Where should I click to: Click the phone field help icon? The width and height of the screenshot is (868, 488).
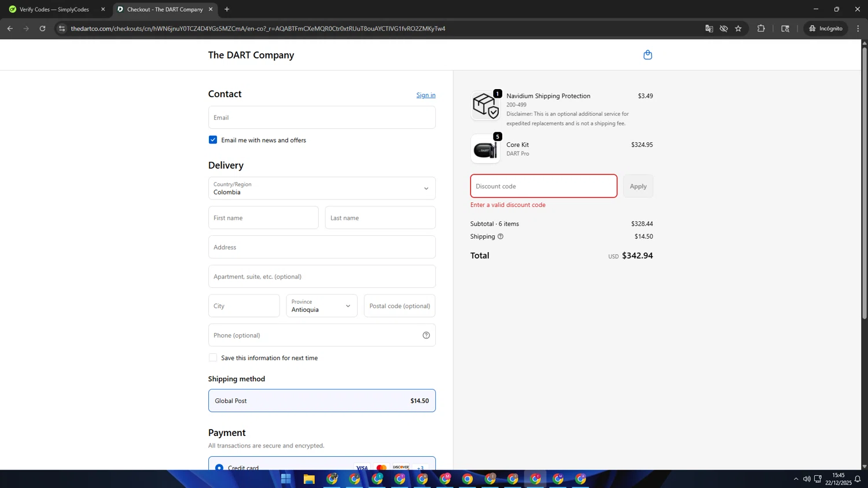(x=426, y=335)
